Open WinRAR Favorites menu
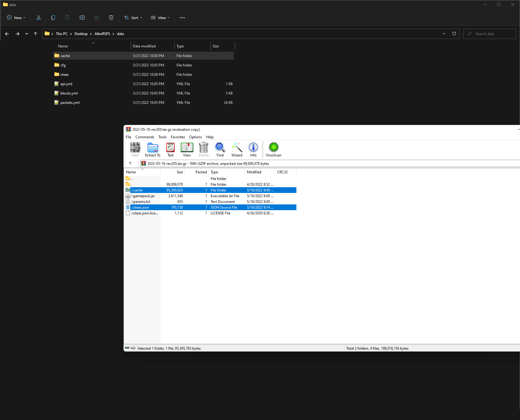This screenshot has height=420, width=520. tap(178, 137)
